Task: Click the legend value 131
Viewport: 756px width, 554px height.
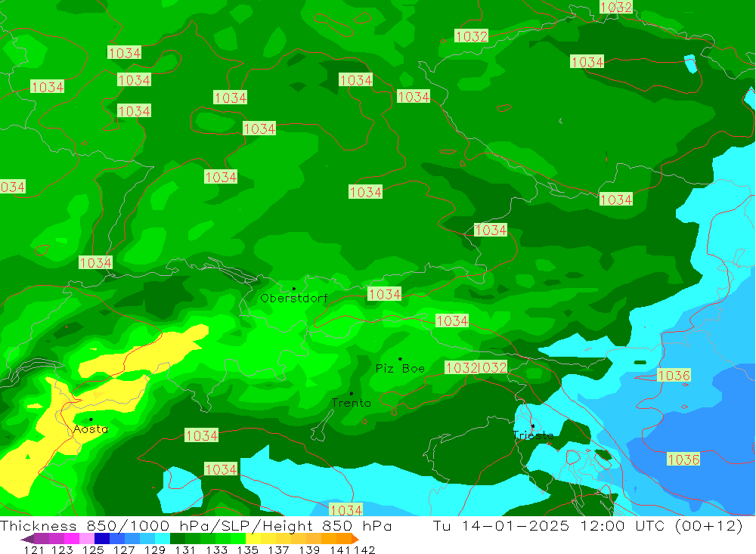Action: [x=185, y=549]
